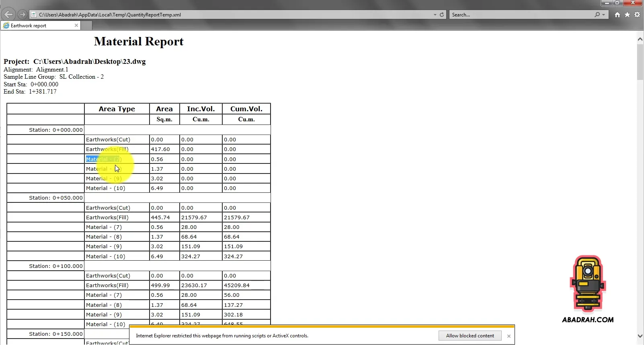Expand the search provider dropdown arrow
The image size is (644, 345).
click(603, 15)
